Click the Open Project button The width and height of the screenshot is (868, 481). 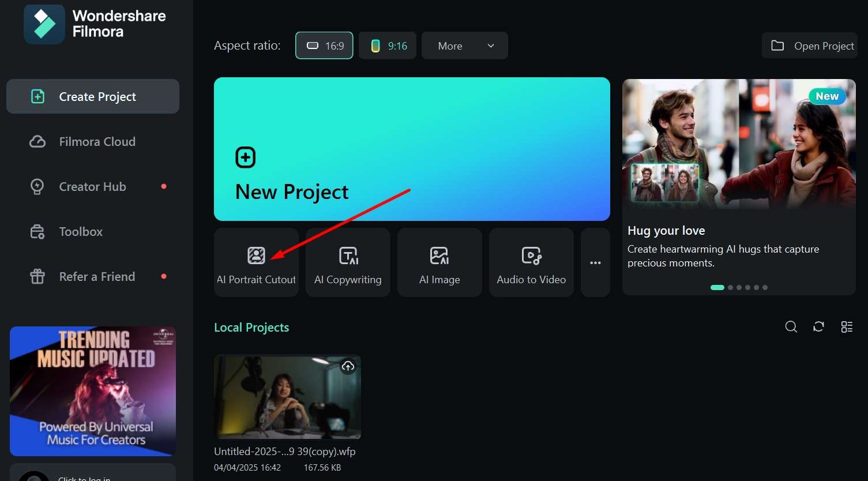(x=810, y=46)
